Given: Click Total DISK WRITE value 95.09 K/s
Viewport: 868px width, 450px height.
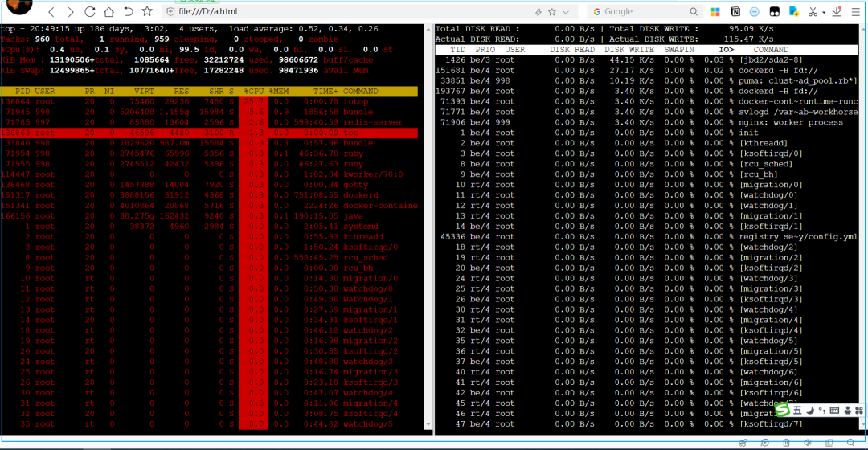Looking at the screenshot, I should (751, 29).
